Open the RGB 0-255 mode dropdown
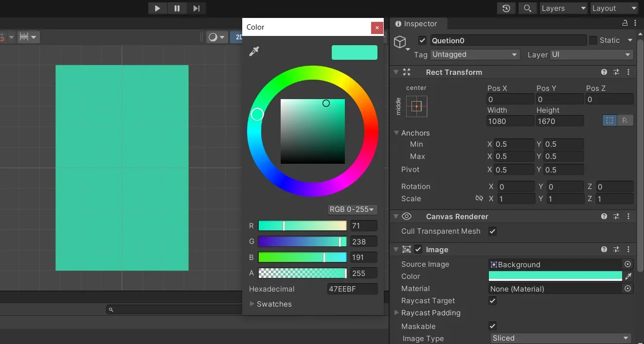The width and height of the screenshot is (644, 344). point(352,209)
